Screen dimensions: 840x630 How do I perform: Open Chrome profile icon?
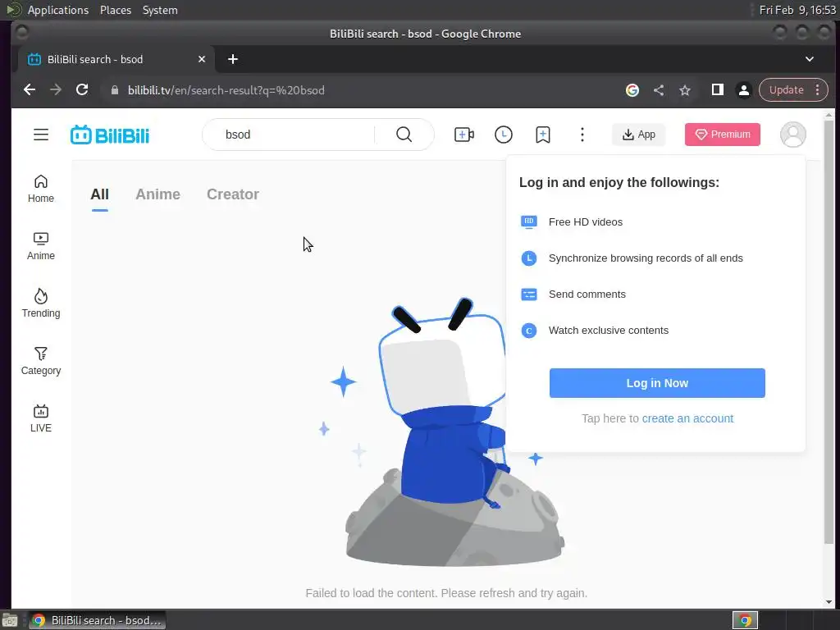(x=743, y=90)
